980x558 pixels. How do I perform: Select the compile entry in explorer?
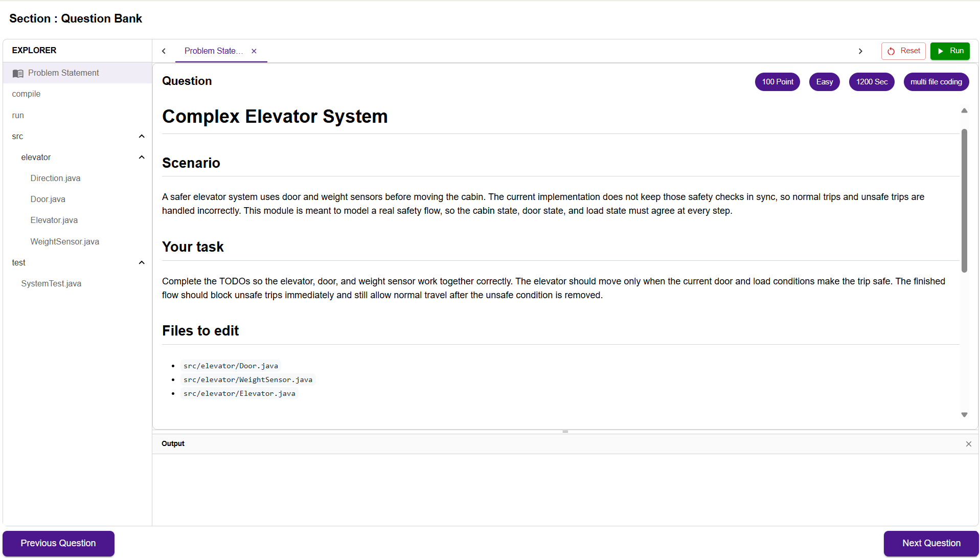(26, 94)
